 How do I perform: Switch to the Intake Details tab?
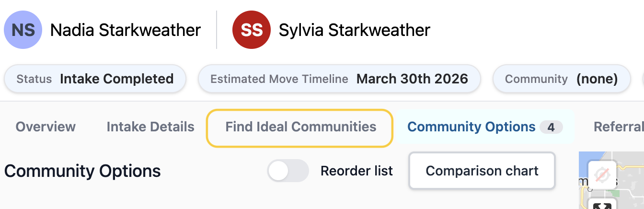(x=150, y=127)
